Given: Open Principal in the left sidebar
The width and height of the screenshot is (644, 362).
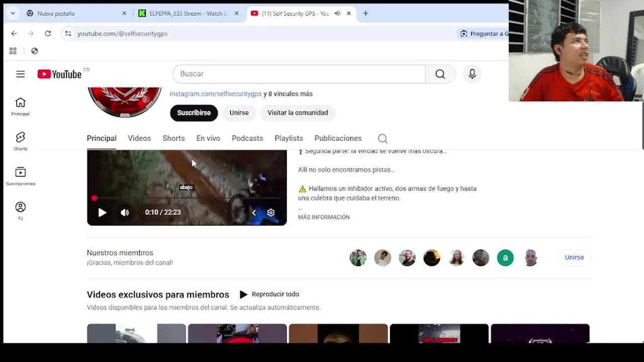Looking at the screenshot, I should tap(20, 107).
